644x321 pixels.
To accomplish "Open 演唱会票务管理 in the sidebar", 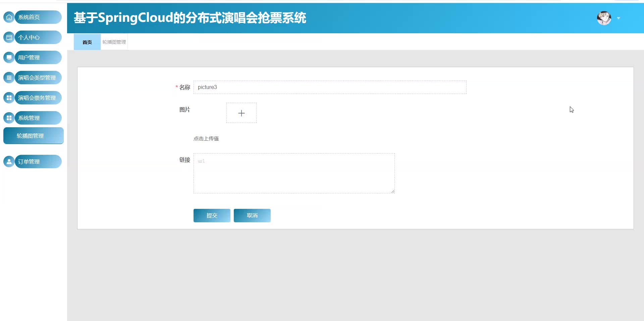I will (38, 98).
